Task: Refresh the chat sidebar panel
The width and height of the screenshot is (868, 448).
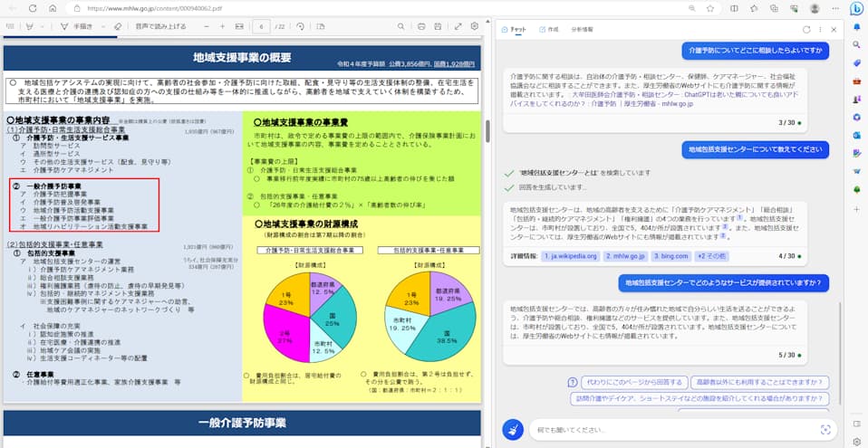Action: pos(806,29)
